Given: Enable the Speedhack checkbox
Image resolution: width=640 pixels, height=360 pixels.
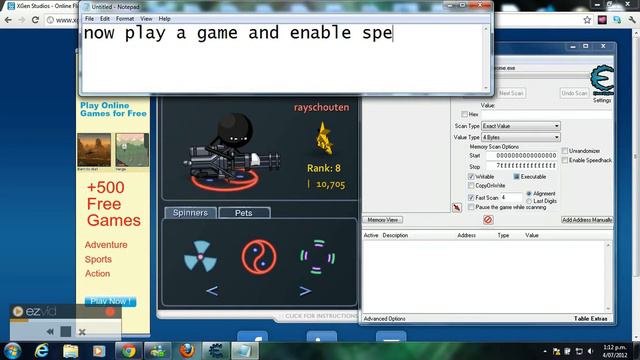Looking at the screenshot, I should [565, 160].
